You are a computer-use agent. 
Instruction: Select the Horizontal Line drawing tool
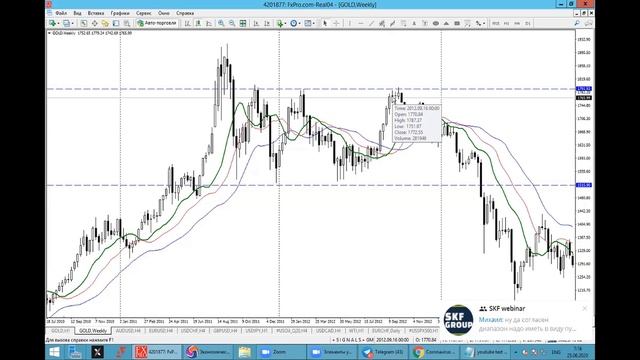tap(360, 23)
